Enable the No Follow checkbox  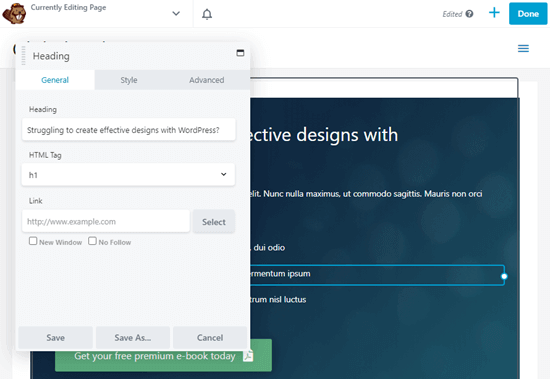tap(92, 241)
